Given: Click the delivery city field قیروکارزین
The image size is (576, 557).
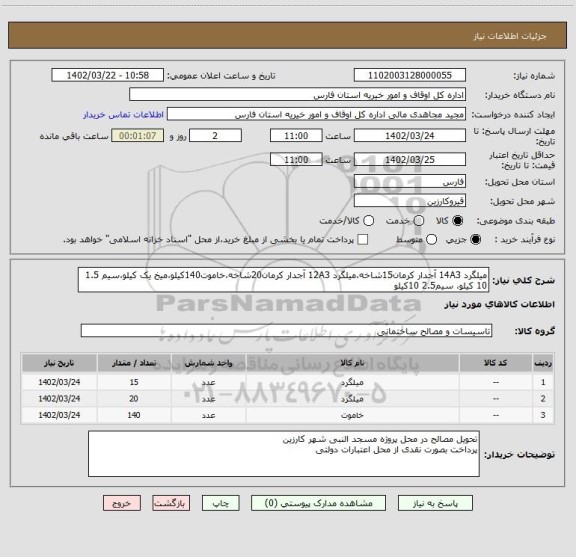Looking at the screenshot, I should 410,201.
